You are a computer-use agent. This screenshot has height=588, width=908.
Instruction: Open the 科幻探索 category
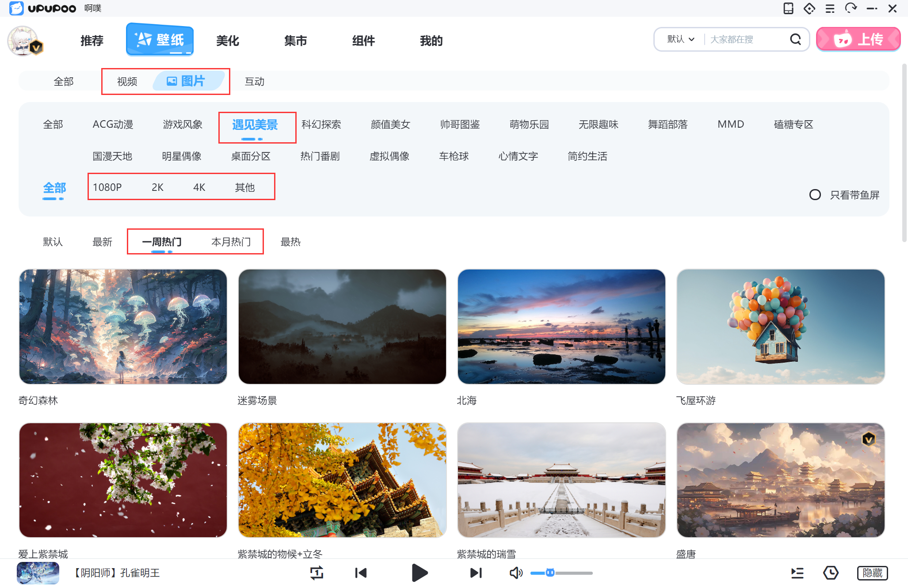click(321, 125)
